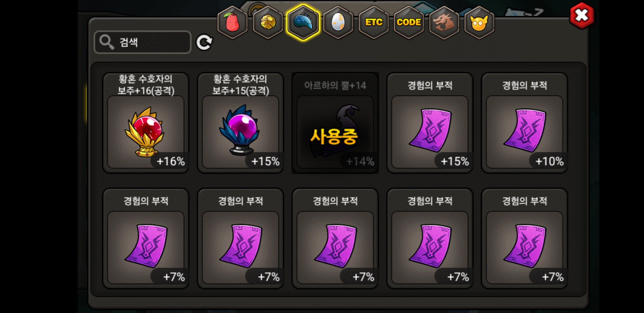Image resolution: width=644 pixels, height=313 pixels.
Task: Click the 검색 search input field
Action: tap(143, 42)
